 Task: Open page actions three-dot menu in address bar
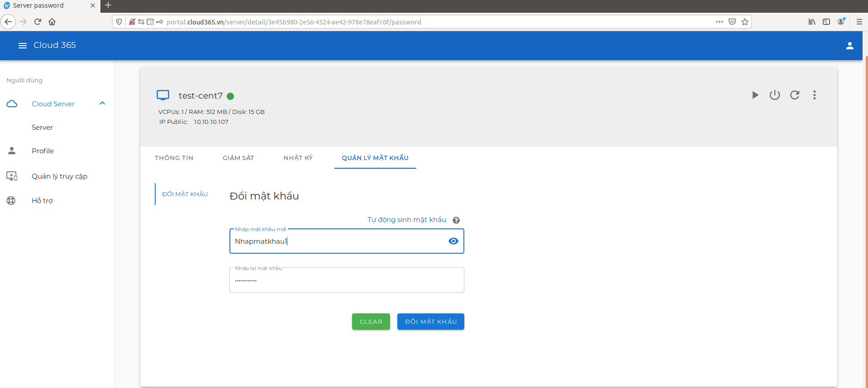pyautogui.click(x=720, y=22)
